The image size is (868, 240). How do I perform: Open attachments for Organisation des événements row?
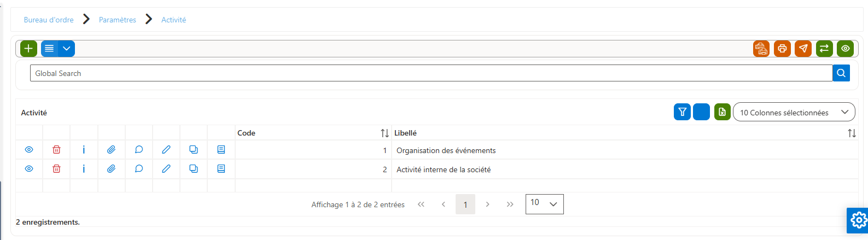tap(111, 150)
